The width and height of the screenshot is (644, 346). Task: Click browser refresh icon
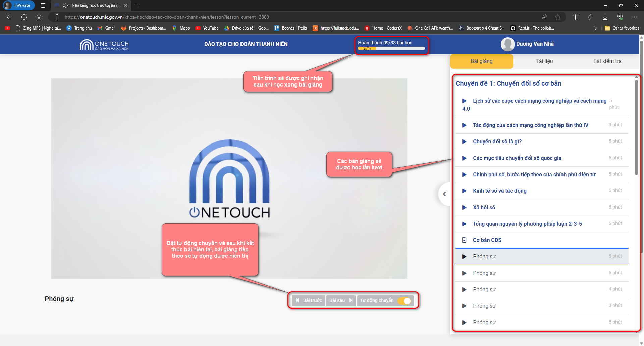click(24, 17)
